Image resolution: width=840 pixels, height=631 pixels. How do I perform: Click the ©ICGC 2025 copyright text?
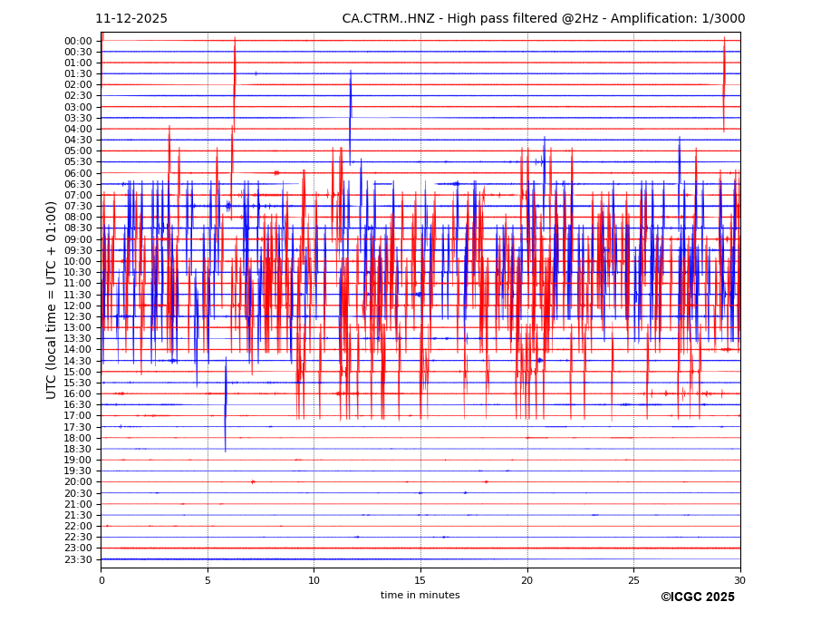point(697,597)
